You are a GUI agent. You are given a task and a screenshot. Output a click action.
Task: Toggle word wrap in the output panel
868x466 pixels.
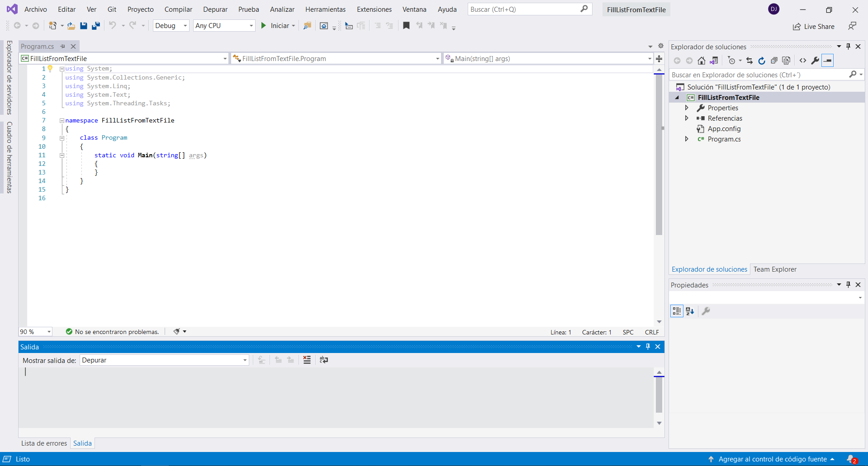click(324, 360)
